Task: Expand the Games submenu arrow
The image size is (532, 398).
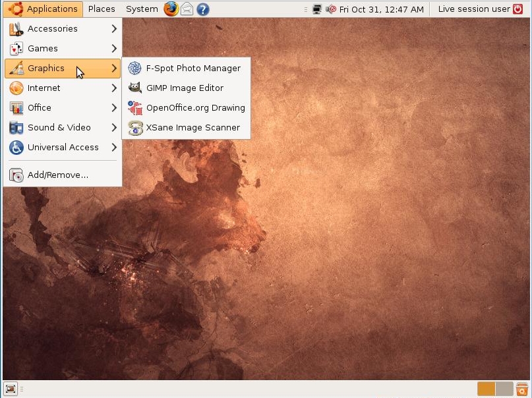Action: click(x=114, y=49)
